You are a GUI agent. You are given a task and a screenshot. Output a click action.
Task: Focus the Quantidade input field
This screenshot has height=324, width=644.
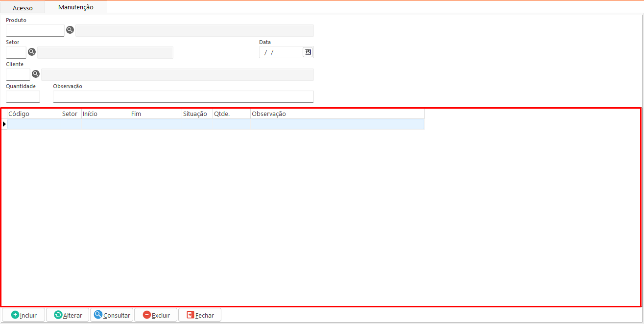point(23,96)
